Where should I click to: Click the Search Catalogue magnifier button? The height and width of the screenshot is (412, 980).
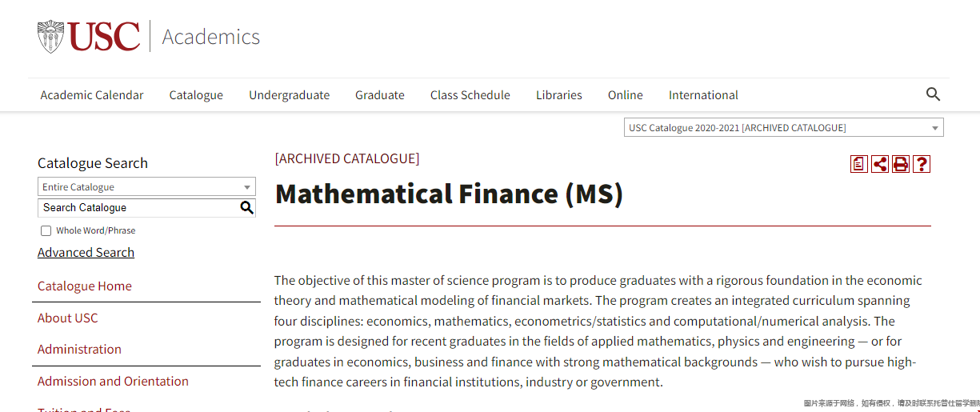(x=246, y=208)
